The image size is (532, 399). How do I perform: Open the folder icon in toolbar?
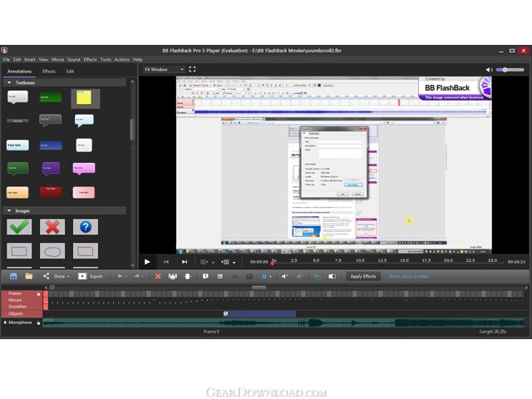29,276
